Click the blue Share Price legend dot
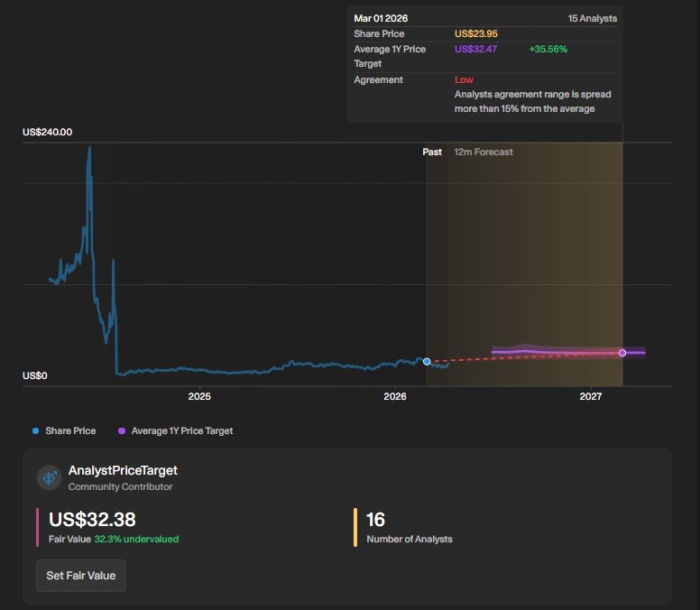Screen dimensions: 700x610 [x=35, y=431]
